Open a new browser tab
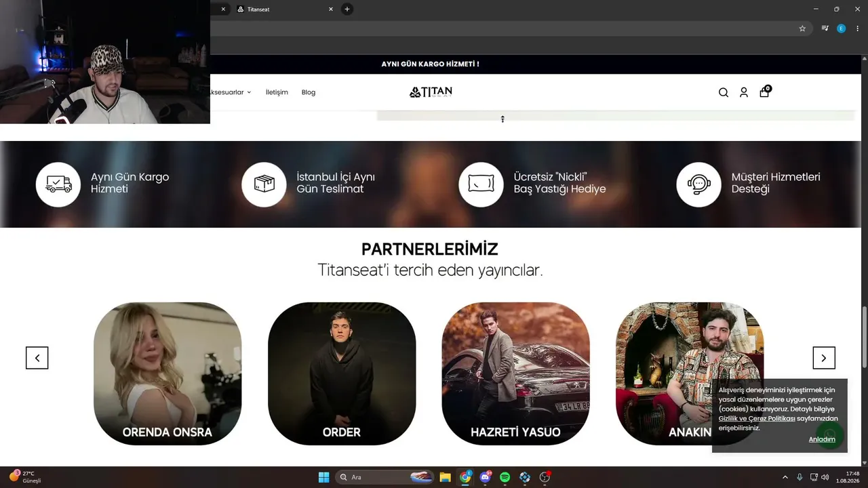Screen dimensions: 868x488 tap(347, 9)
